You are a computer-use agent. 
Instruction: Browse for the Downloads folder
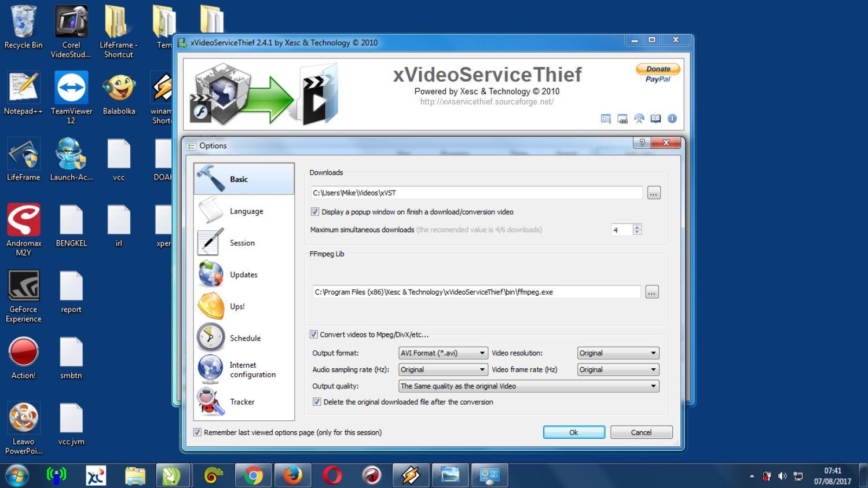pyautogui.click(x=654, y=193)
